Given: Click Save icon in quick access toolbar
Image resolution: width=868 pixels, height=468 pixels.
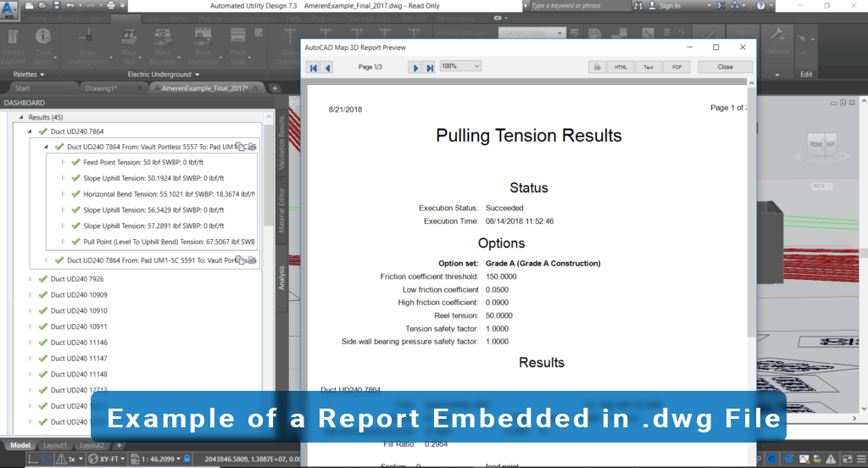Looking at the screenshot, I should point(57,6).
